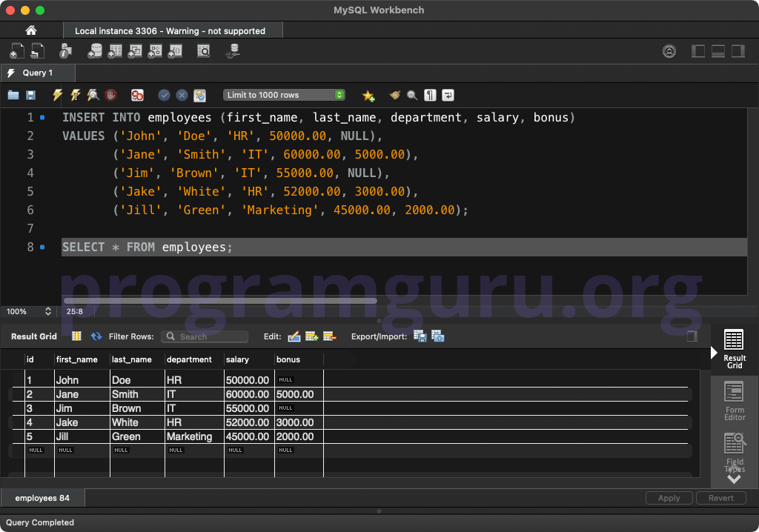Save the script to file
The image size is (759, 532).
[x=30, y=95]
